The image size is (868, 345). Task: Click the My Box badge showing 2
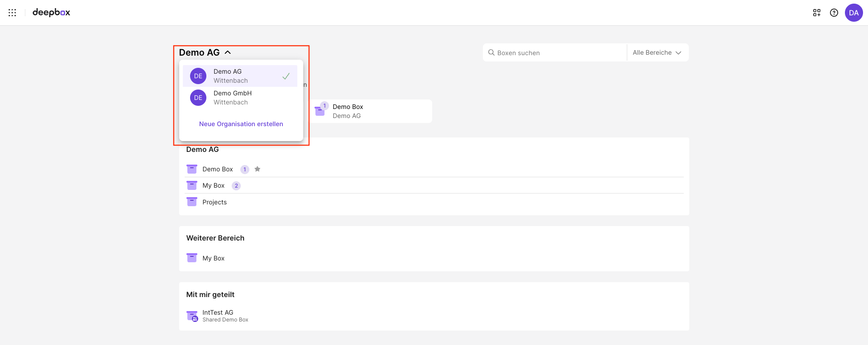[x=236, y=186]
